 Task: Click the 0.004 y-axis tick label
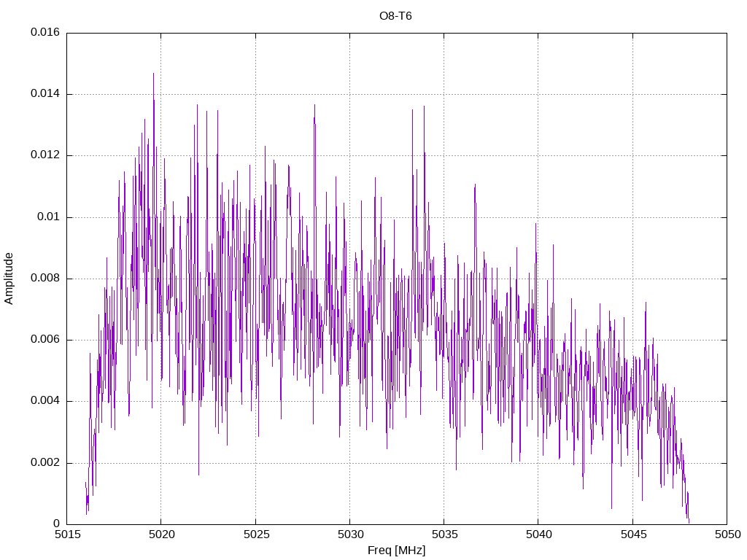45,400
